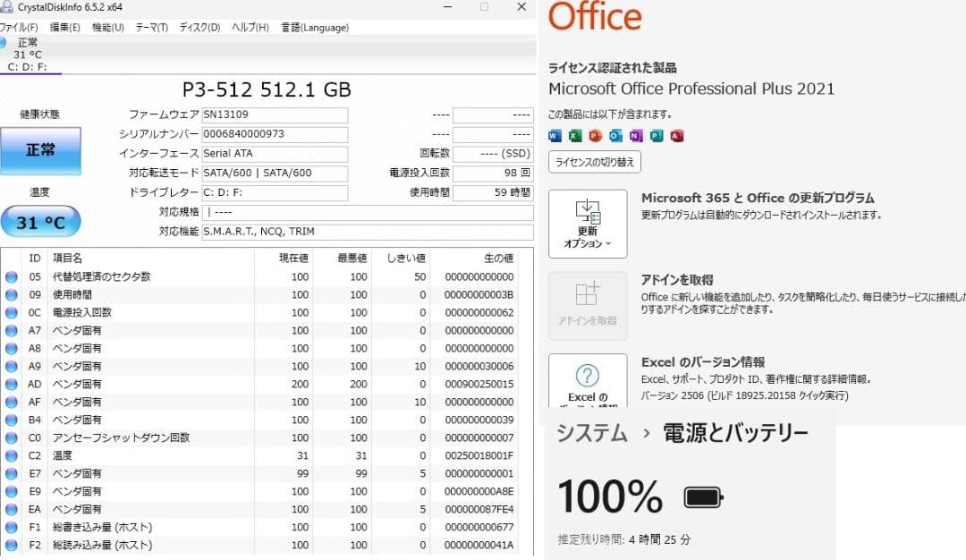Open Word from the Office products row

click(x=556, y=136)
